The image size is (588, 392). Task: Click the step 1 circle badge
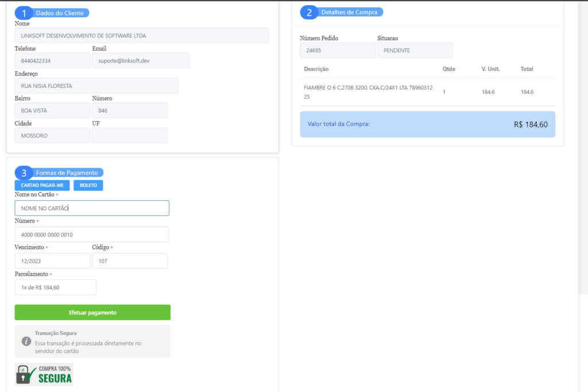pyautogui.click(x=24, y=13)
